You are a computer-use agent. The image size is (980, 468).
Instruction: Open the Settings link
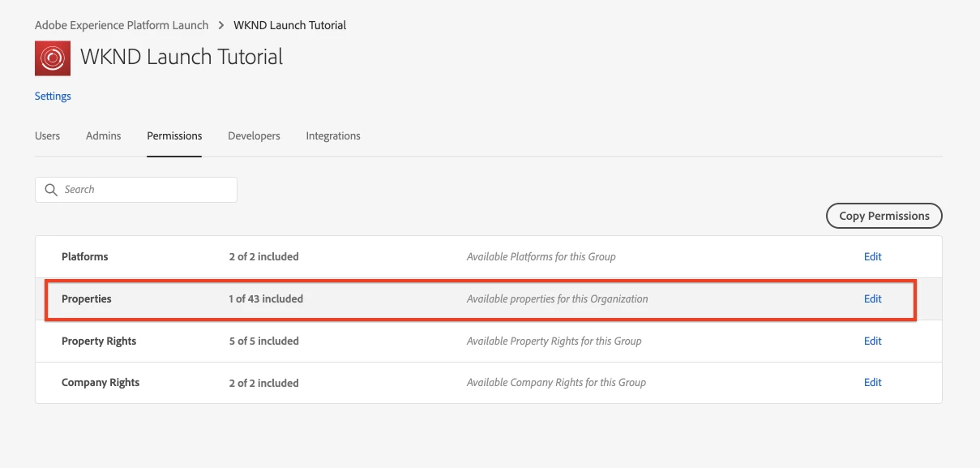53,96
